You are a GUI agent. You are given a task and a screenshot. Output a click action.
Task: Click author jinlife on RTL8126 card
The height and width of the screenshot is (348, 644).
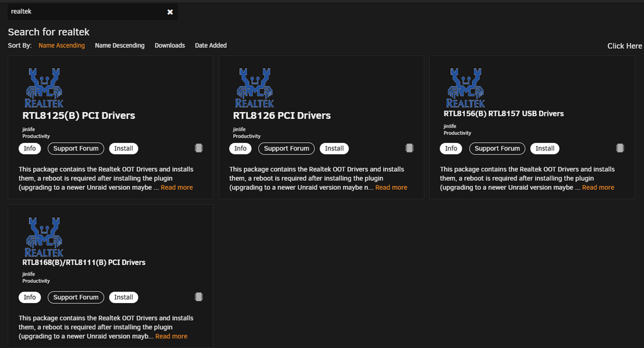(x=239, y=130)
